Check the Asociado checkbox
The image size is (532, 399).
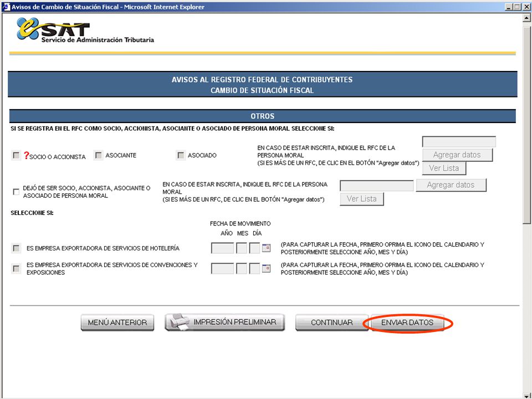(x=181, y=155)
